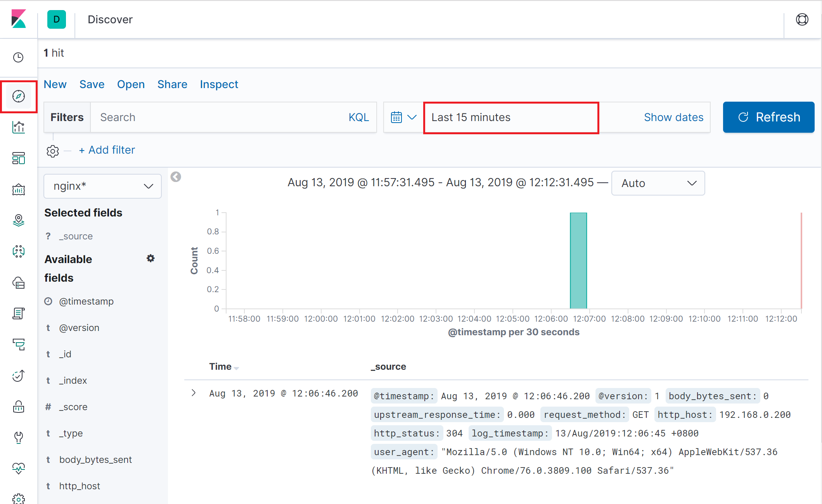Click Save in the top menu
The height and width of the screenshot is (504, 822).
tap(92, 84)
